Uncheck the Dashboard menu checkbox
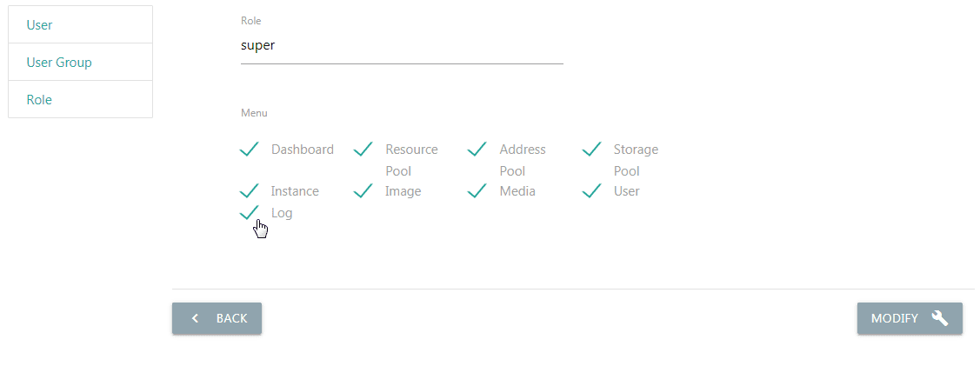980x366 pixels. [250, 150]
